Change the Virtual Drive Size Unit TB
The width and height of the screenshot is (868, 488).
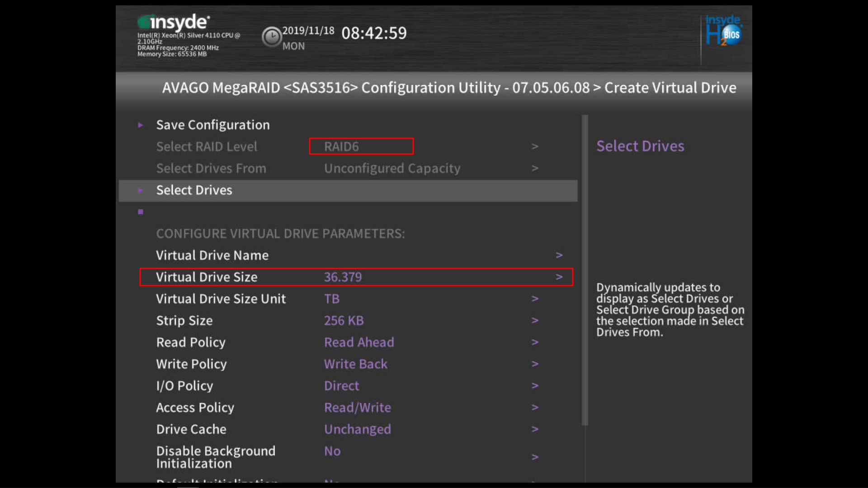click(x=332, y=299)
